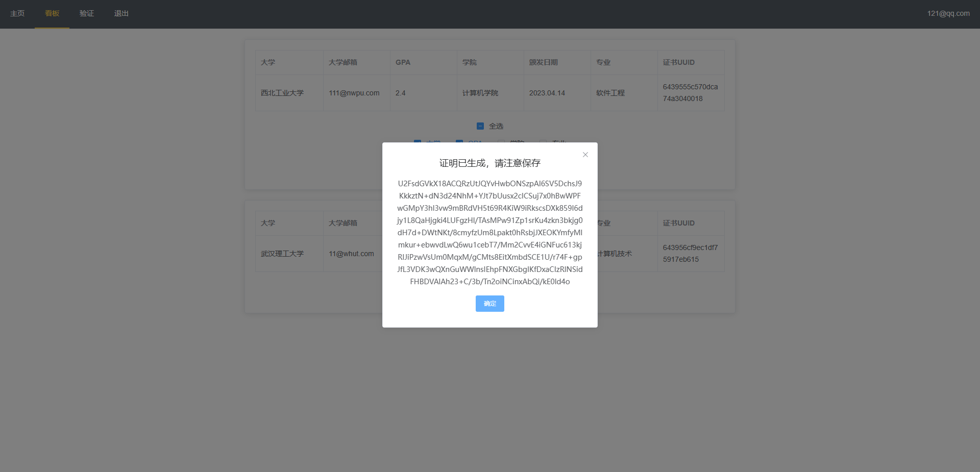Click the UUID 6439555c570dca74a3040018
The height and width of the screenshot is (472, 980).
click(x=691, y=93)
